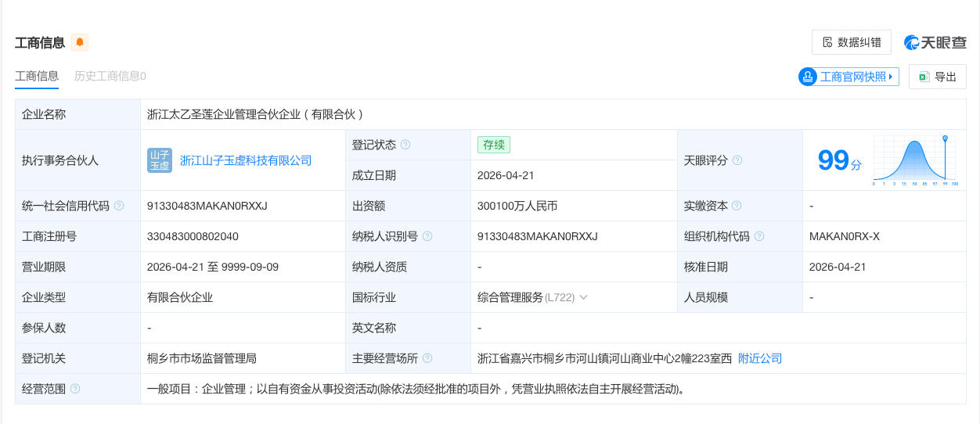This screenshot has width=980, height=424.
Task: Click help icon next to 纳税人识别号
Action: [x=427, y=236]
